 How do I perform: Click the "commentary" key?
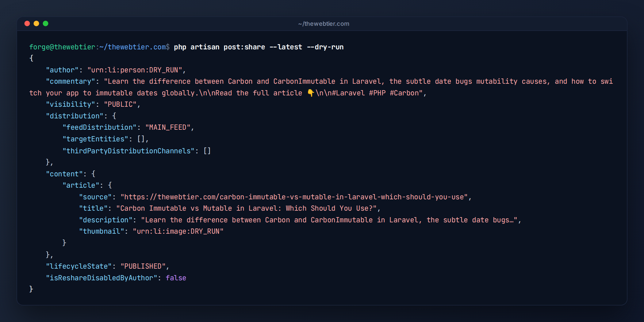coord(71,81)
